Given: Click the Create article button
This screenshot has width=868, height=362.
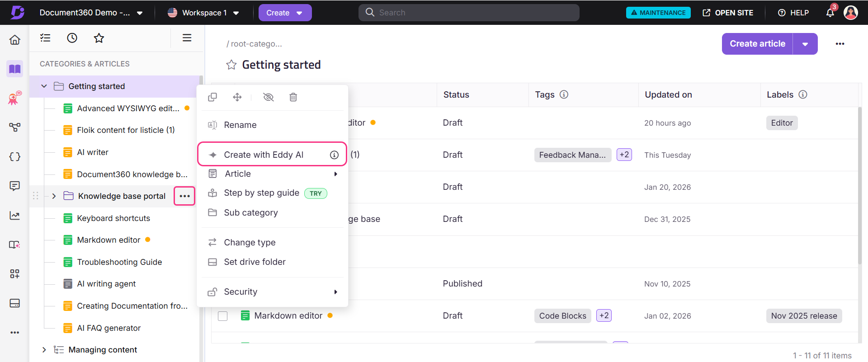Looking at the screenshot, I should 757,44.
